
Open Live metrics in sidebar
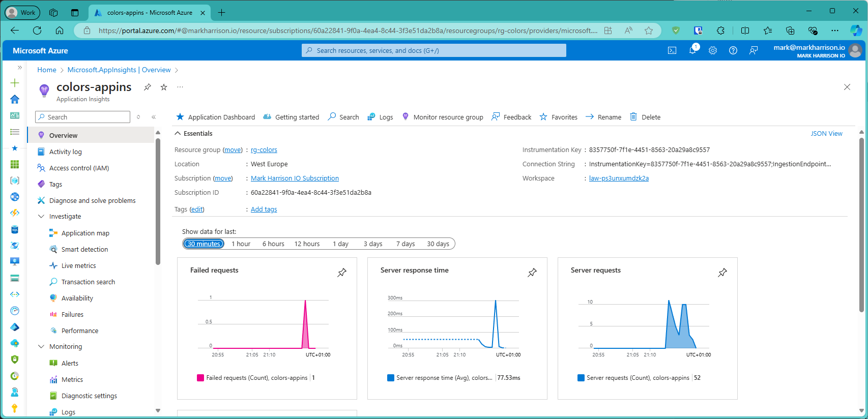78,265
